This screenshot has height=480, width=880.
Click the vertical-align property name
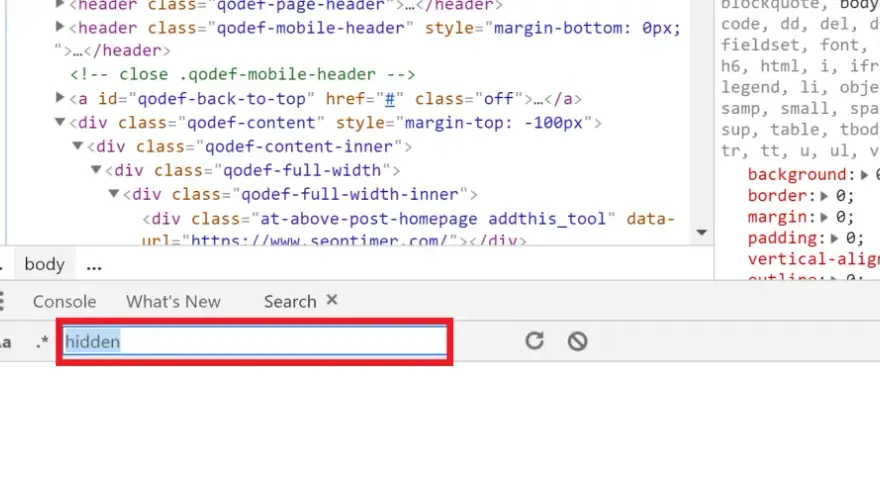click(x=814, y=259)
